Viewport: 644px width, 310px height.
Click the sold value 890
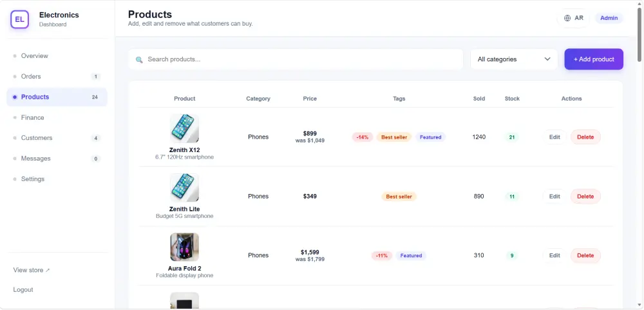click(479, 196)
